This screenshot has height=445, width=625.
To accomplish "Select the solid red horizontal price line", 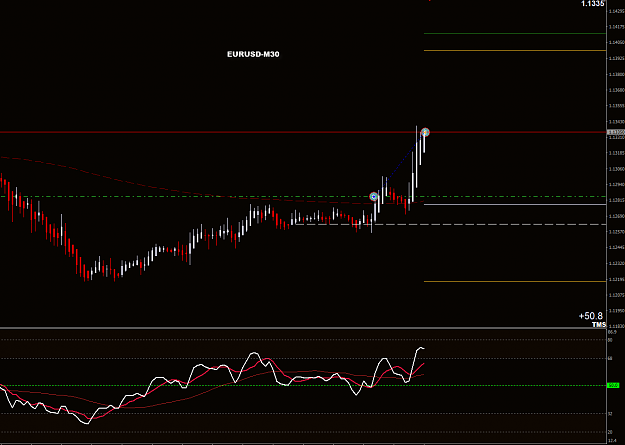I will coord(303,132).
